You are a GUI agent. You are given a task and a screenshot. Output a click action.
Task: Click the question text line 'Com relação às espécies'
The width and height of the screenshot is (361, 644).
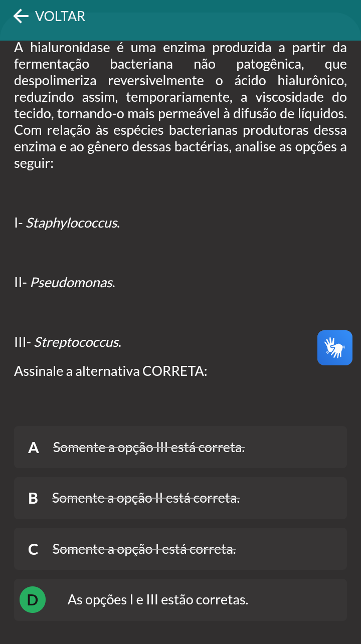click(x=180, y=130)
